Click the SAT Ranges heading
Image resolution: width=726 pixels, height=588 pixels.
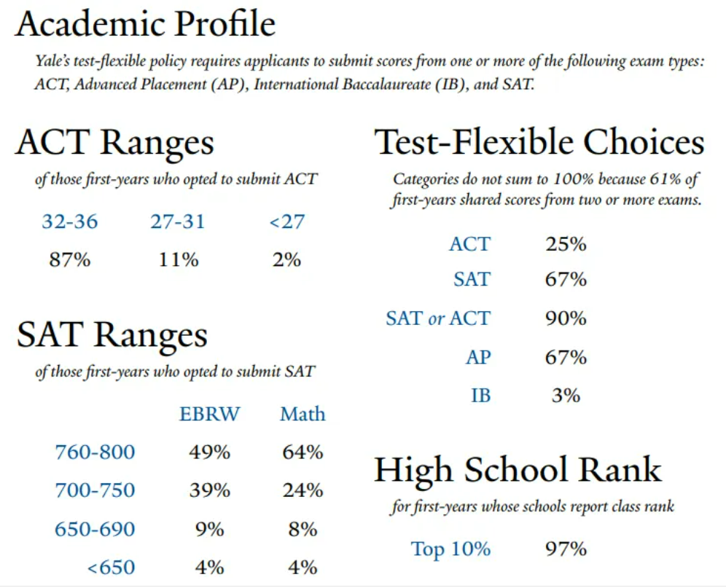pyautogui.click(x=112, y=334)
